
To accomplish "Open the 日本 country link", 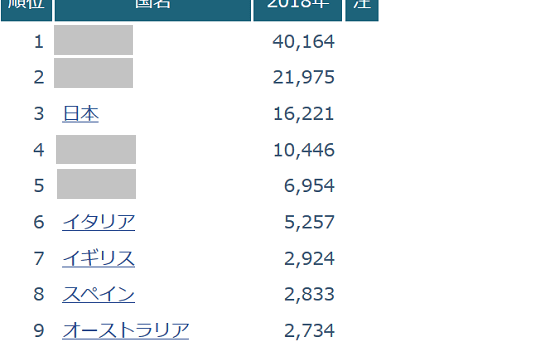I will 81,114.
